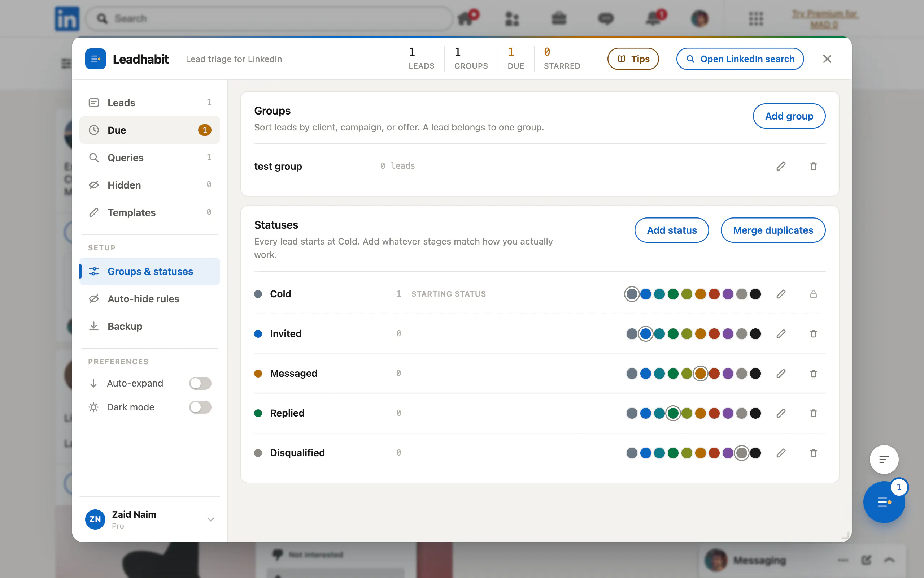Set Invited status color to purple

pyautogui.click(x=728, y=334)
